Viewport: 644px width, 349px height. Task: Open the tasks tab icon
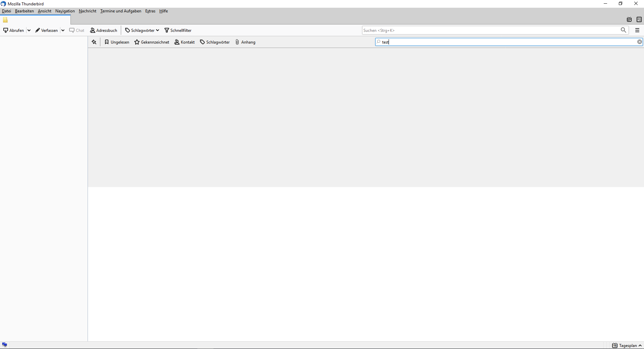[x=639, y=19]
